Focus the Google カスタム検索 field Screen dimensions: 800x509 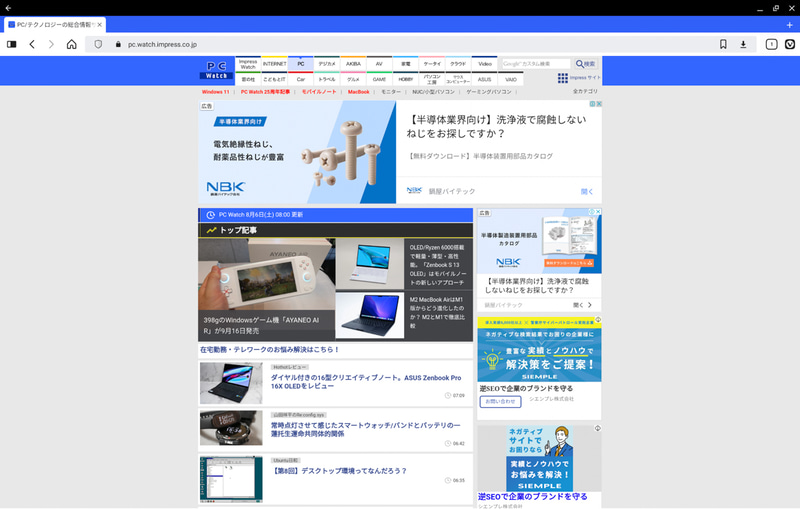tap(536, 64)
